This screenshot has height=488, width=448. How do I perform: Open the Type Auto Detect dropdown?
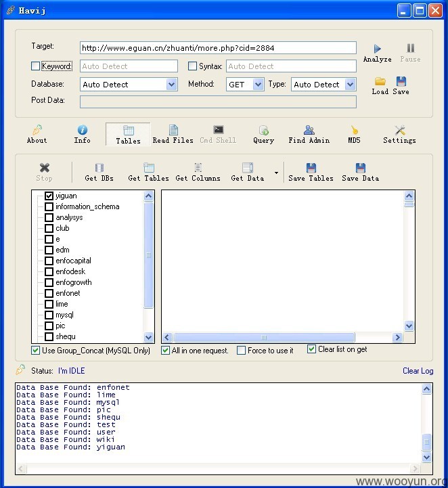351,85
